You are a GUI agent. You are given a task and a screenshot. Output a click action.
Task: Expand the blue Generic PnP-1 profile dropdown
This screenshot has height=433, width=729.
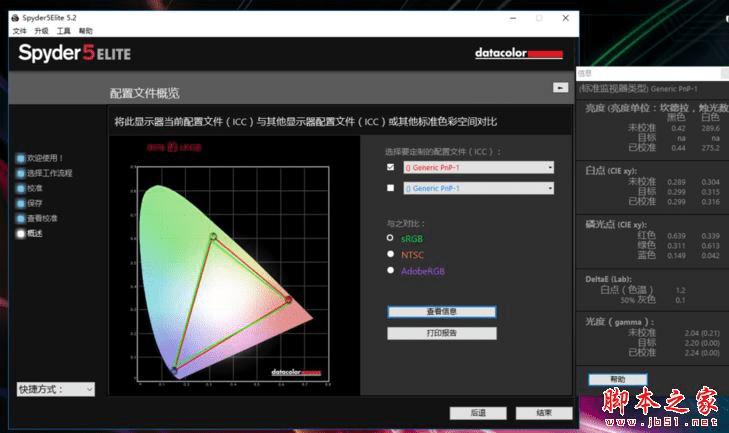click(478, 188)
